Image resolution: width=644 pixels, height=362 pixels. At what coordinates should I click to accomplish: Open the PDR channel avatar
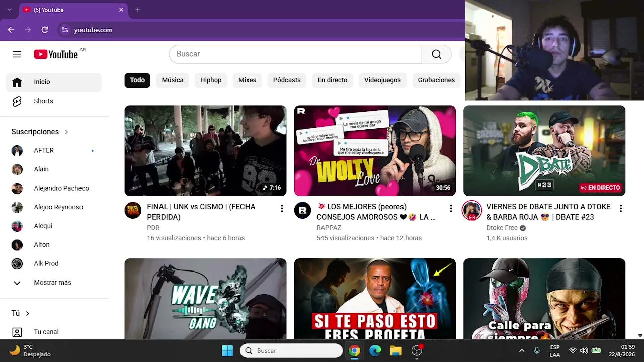tap(133, 210)
